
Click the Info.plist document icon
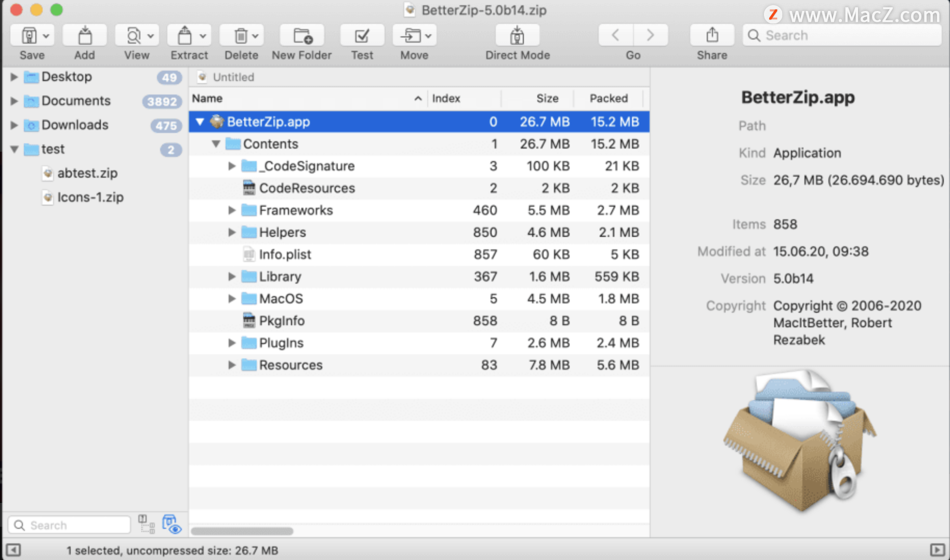point(249,254)
